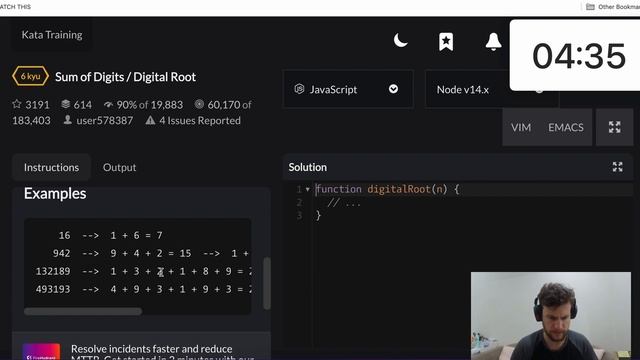Viewport: 640px width, 360px height.
Task: Open the Kata Training link
Action: click(52, 35)
